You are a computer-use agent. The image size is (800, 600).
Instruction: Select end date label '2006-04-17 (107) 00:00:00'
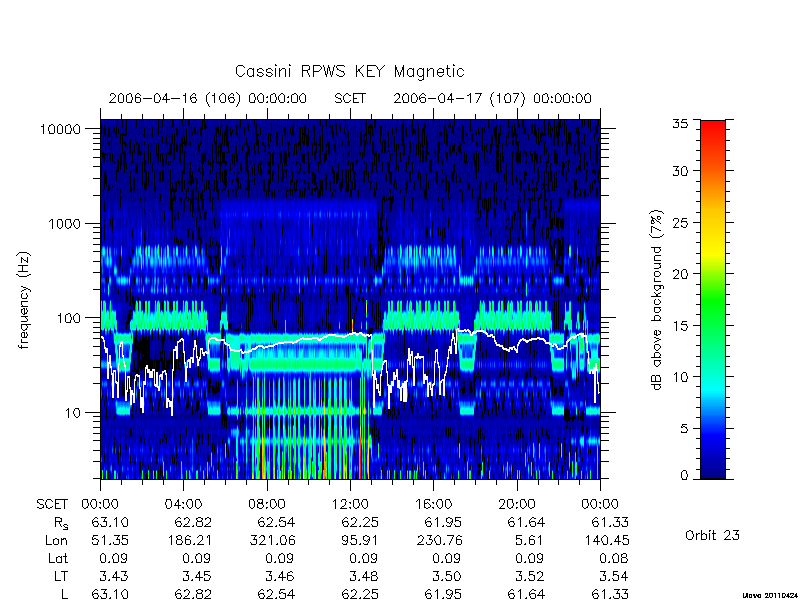(x=492, y=98)
